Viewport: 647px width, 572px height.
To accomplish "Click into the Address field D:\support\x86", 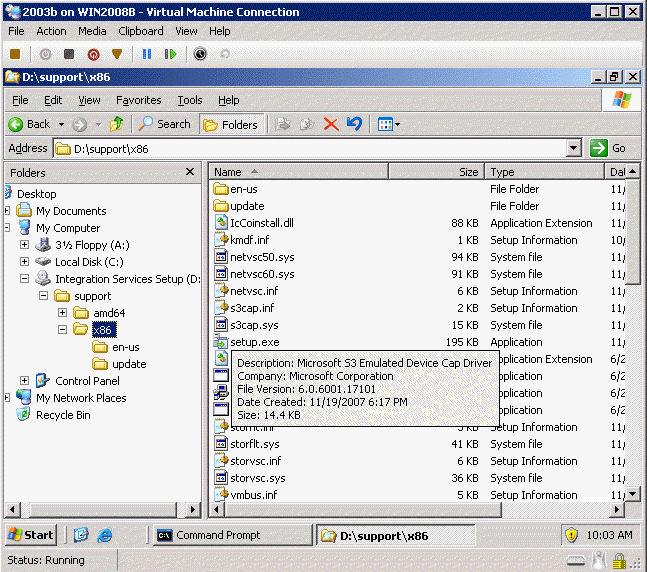I will pyautogui.click(x=309, y=149).
